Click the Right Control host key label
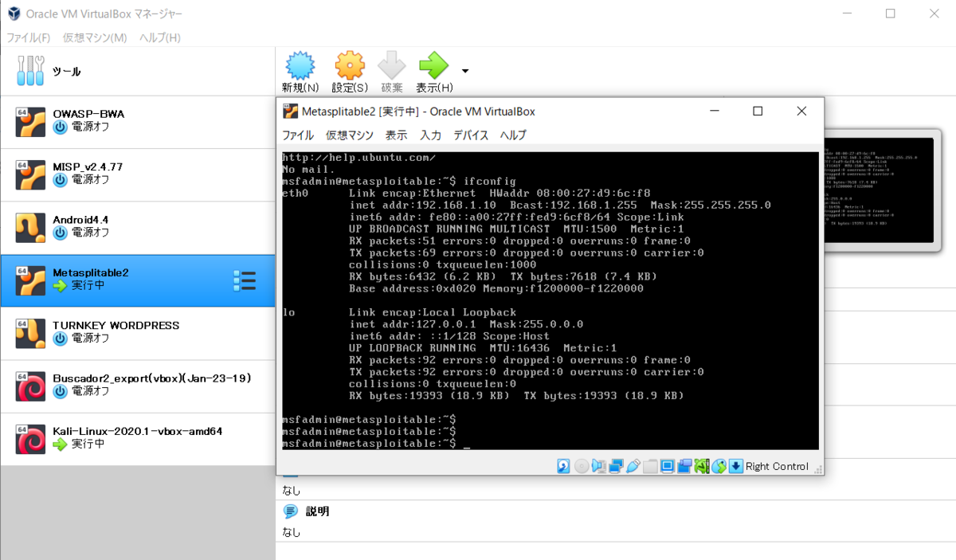The height and width of the screenshot is (560, 956). [x=777, y=467]
